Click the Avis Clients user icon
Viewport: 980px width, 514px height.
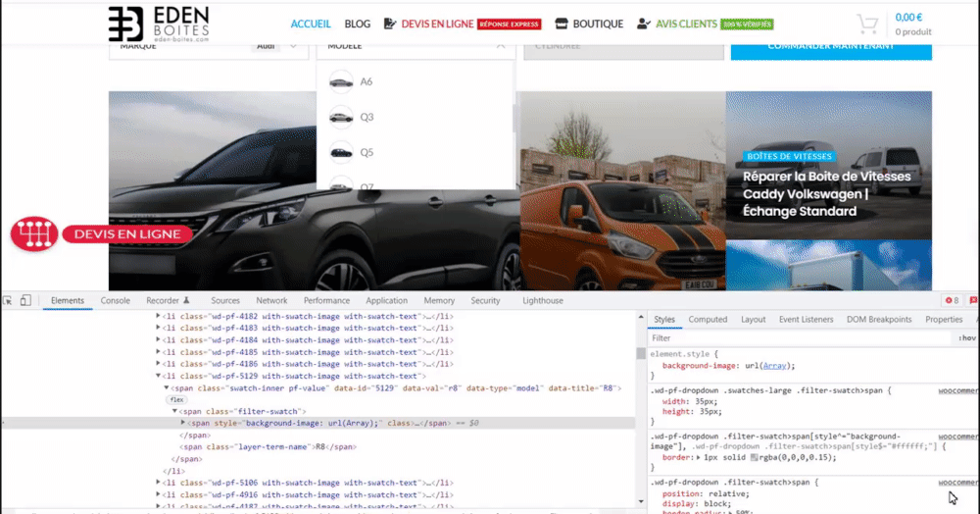(643, 24)
